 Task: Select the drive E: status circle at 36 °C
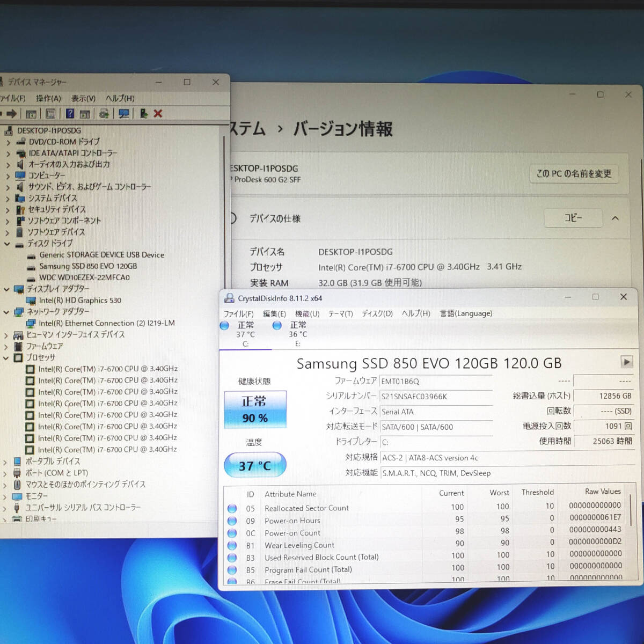coord(277,325)
